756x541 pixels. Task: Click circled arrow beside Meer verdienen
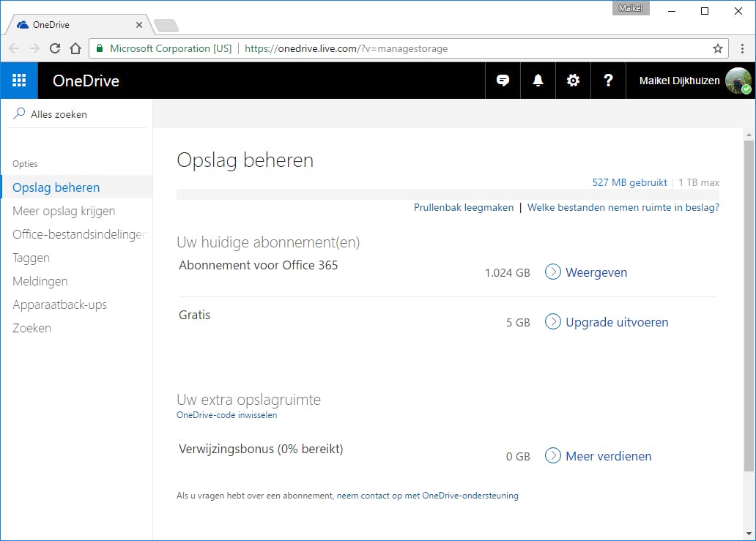(553, 456)
